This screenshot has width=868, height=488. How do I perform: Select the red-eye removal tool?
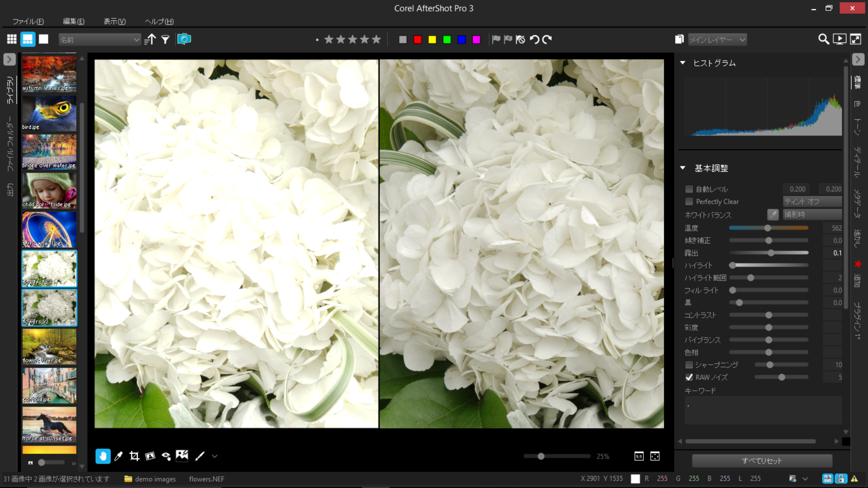click(x=166, y=456)
